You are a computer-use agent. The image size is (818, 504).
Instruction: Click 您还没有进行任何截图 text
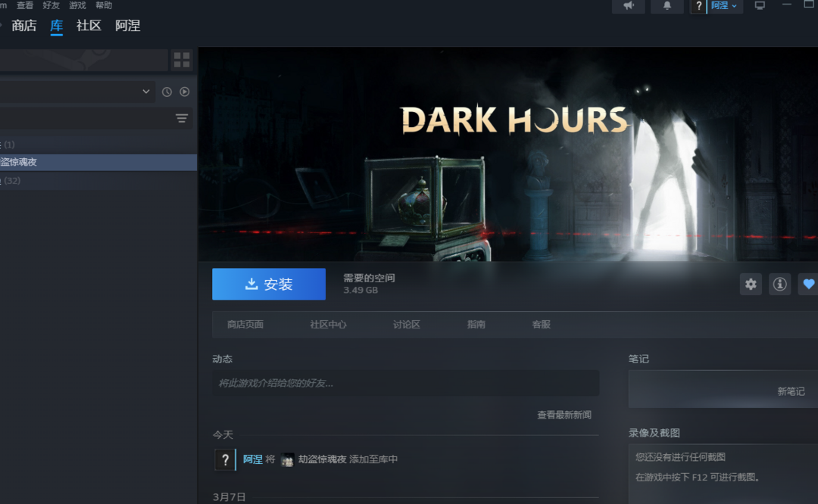click(680, 457)
